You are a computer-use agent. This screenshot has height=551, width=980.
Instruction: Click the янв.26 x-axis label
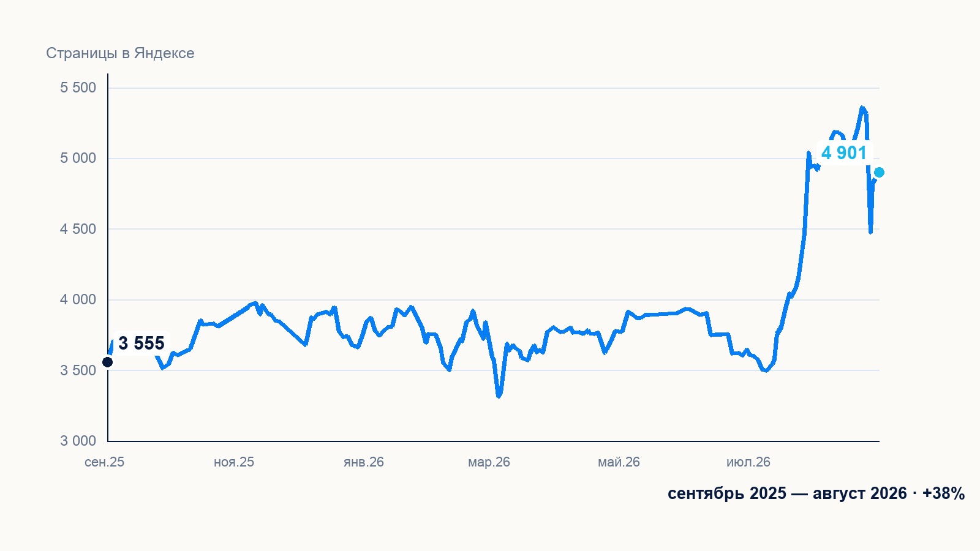click(x=364, y=462)
